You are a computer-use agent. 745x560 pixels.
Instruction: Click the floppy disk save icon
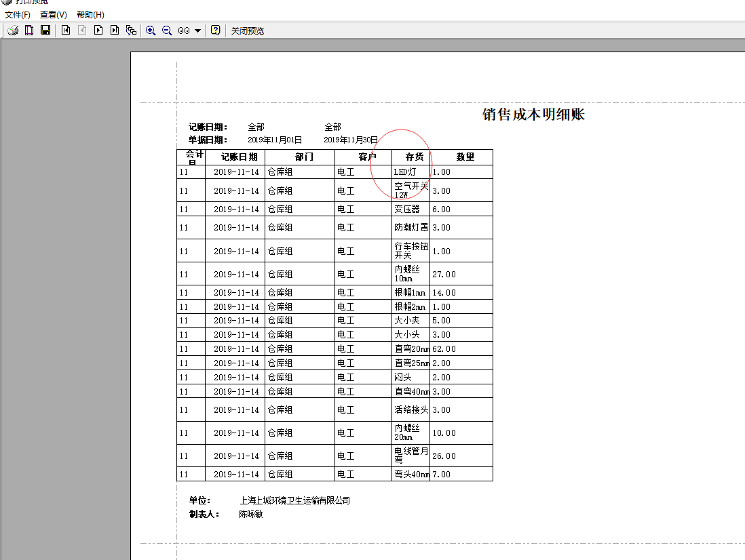[45, 31]
